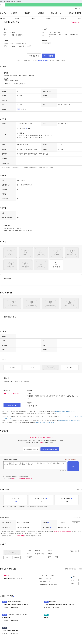Click the 장애인용 주차장 facility icon
Image resolution: width=82 pixels, height=644 pixels.
click(x=12, y=303)
